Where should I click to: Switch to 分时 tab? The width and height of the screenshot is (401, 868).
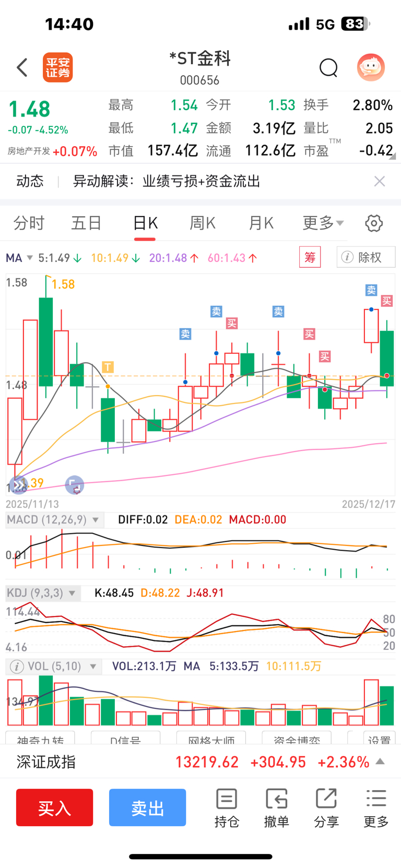pos(29,223)
